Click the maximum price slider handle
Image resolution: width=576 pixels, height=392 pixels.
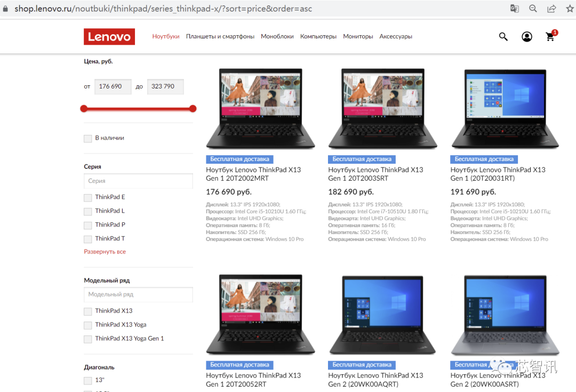193,108
